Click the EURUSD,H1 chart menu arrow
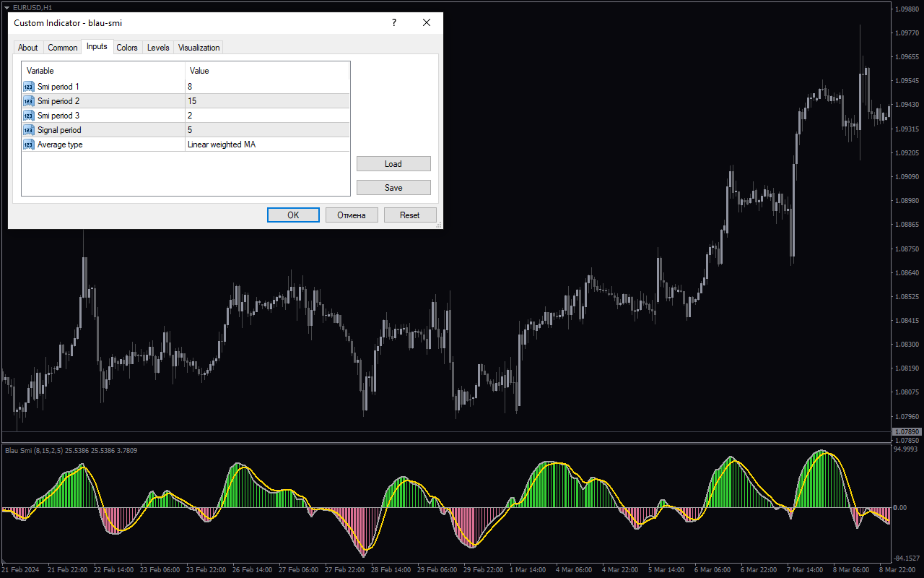This screenshot has width=924, height=578. pos(6,7)
